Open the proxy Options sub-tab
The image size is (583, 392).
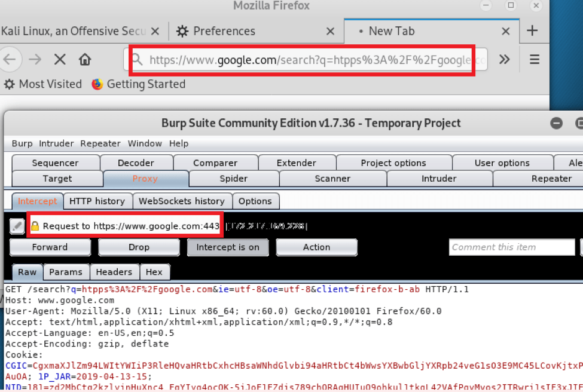click(x=255, y=201)
